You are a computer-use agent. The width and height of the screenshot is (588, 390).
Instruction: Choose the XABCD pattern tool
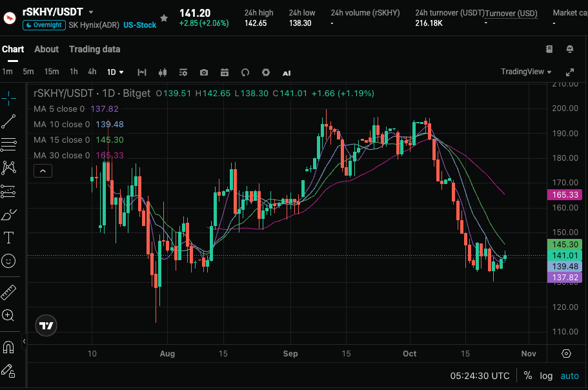8,168
